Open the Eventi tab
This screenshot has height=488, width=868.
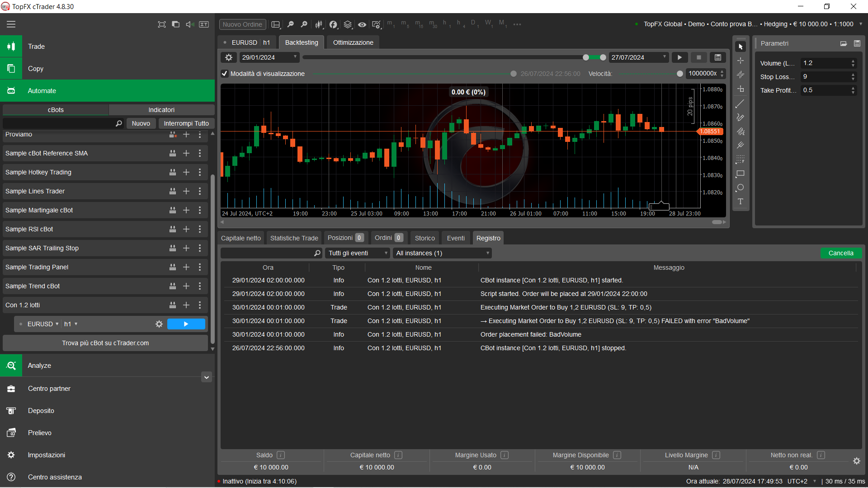(456, 238)
